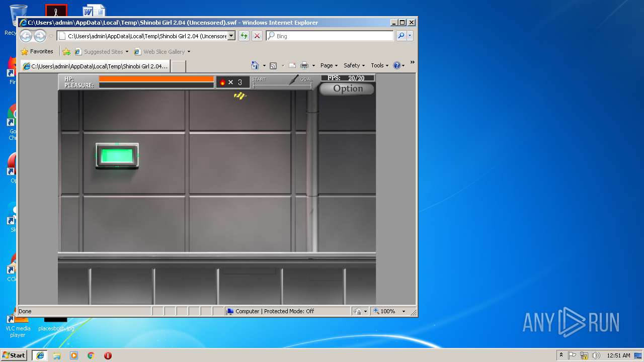
Task: Go forward with the IE Forward arrow
Action: tap(40, 36)
